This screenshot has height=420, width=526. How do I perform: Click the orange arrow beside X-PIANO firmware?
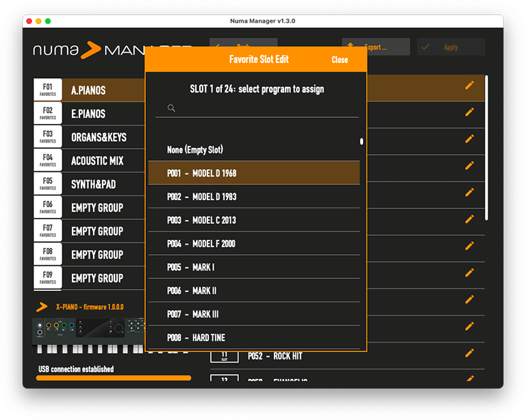[42, 307]
